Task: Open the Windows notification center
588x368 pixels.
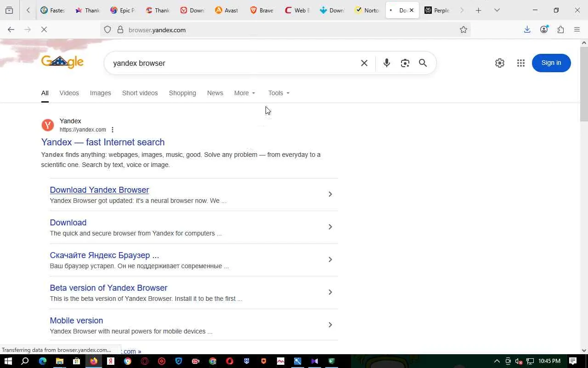Action: click(573, 361)
